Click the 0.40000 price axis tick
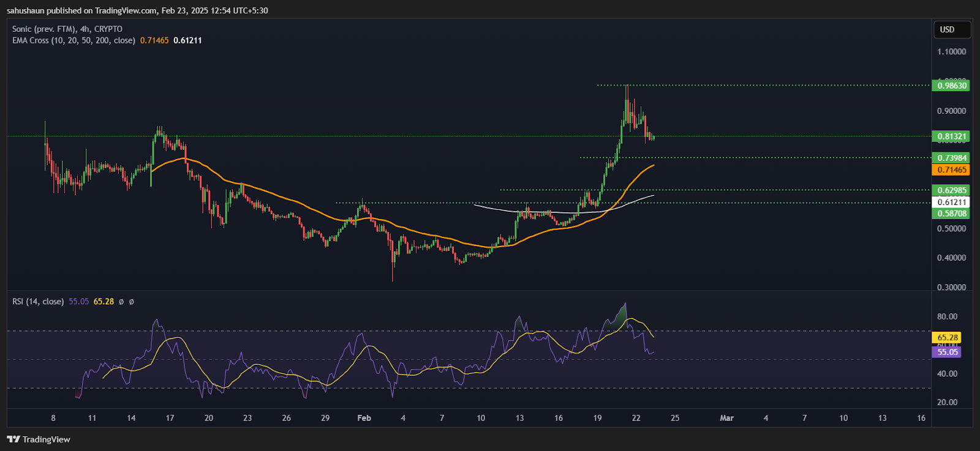The width and height of the screenshot is (980, 451). [x=952, y=258]
